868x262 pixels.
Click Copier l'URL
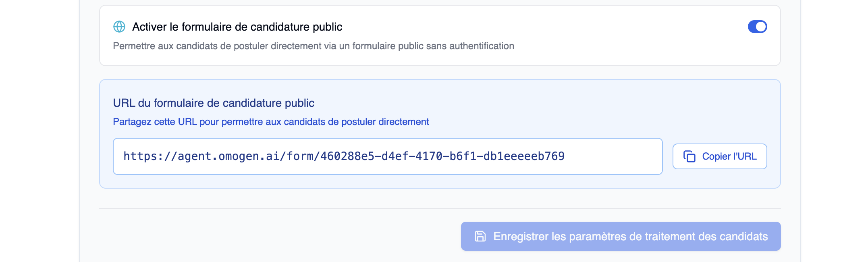click(720, 156)
